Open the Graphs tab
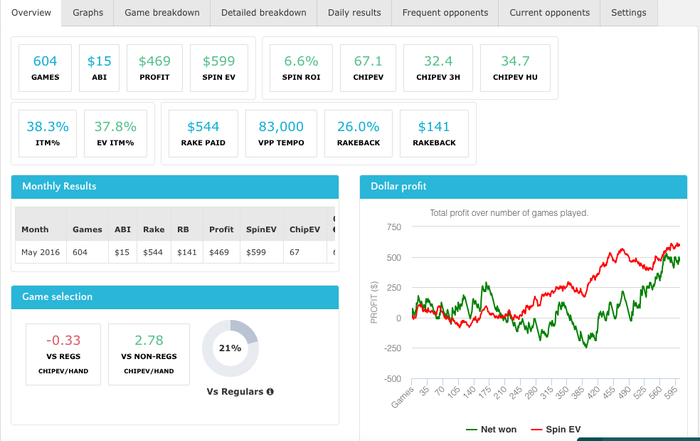Image resolution: width=700 pixels, height=441 pixels. [x=88, y=12]
